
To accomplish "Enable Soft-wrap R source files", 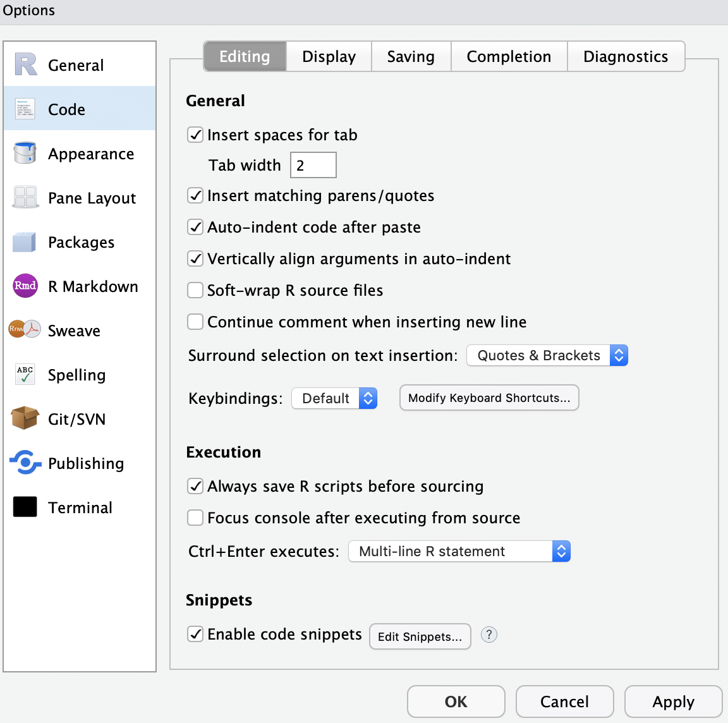I will (x=195, y=290).
